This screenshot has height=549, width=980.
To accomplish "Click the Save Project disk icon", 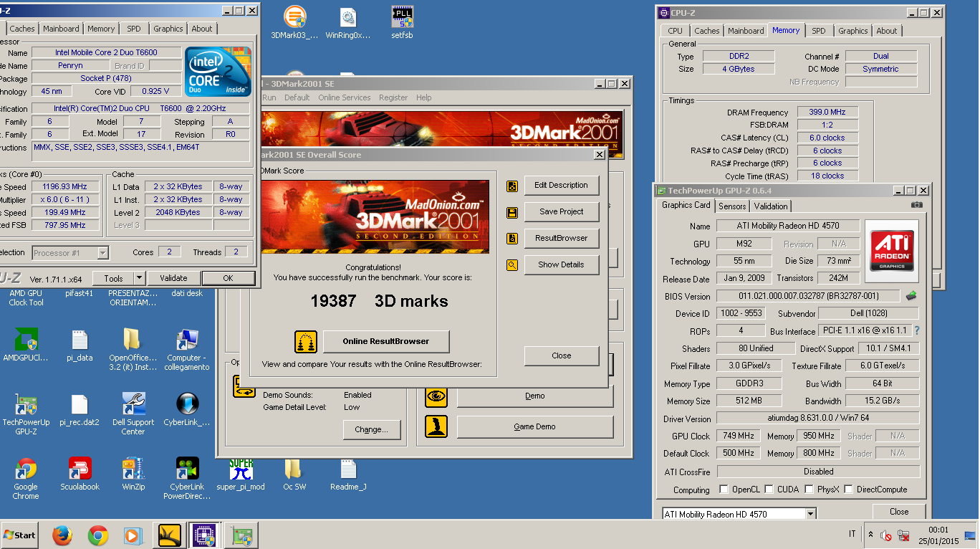I will pyautogui.click(x=512, y=212).
